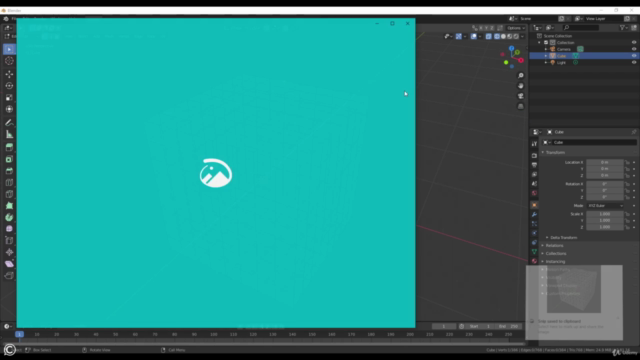
Task: Toggle Y mirror in viewport header
Action: coord(487,28)
